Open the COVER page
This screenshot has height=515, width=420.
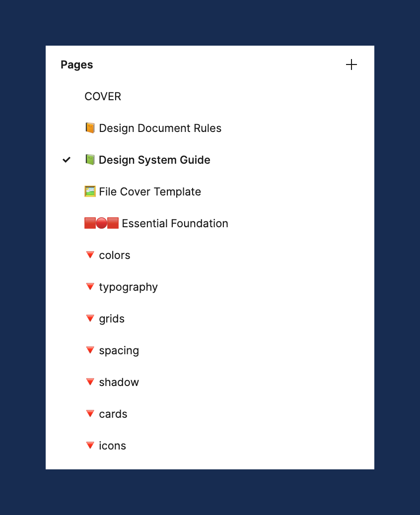coord(103,97)
